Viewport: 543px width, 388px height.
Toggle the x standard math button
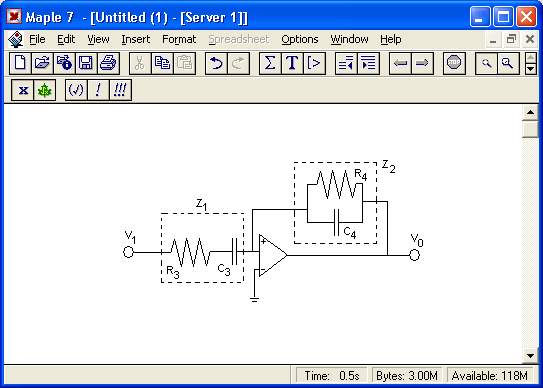[23, 90]
